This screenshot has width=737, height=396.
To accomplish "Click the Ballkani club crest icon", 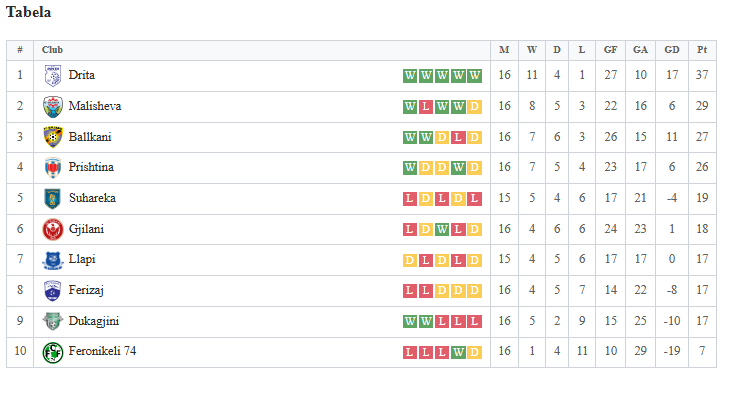I will tap(53, 137).
